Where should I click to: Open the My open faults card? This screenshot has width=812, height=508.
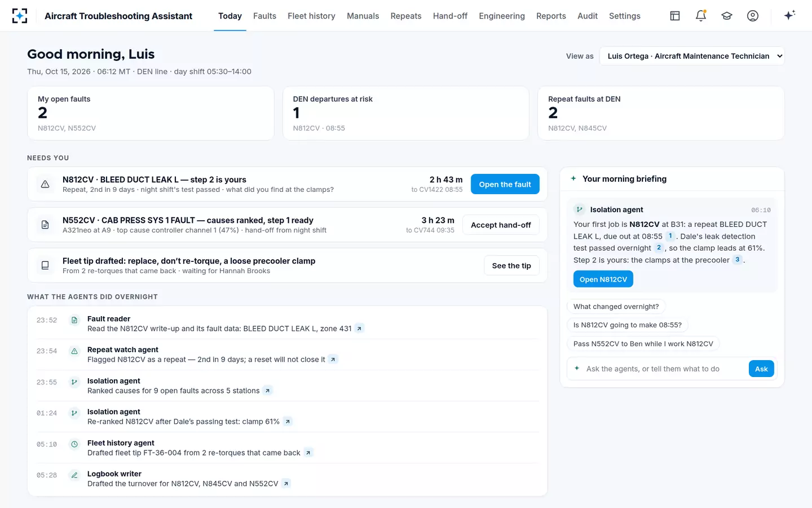click(x=151, y=113)
